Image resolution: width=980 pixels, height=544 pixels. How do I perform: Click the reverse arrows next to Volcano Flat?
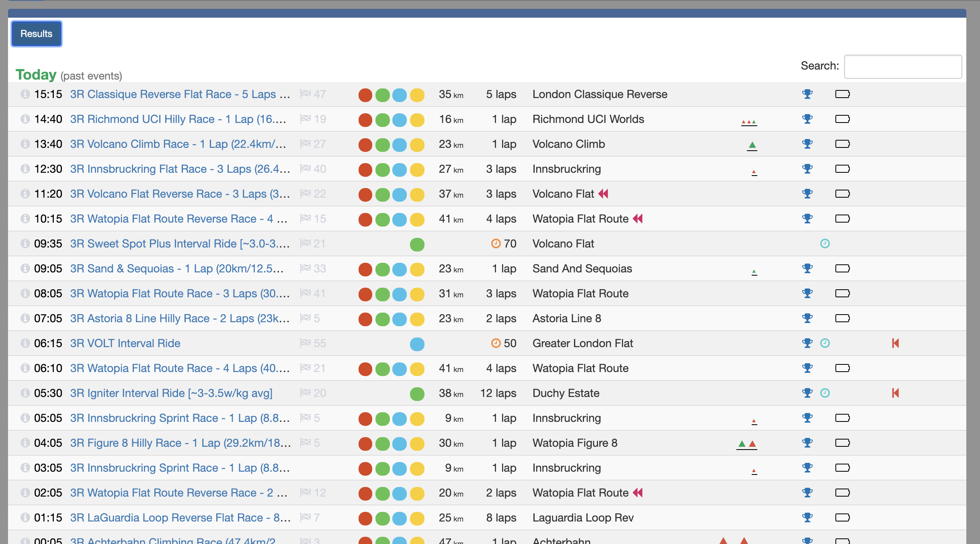pos(603,194)
